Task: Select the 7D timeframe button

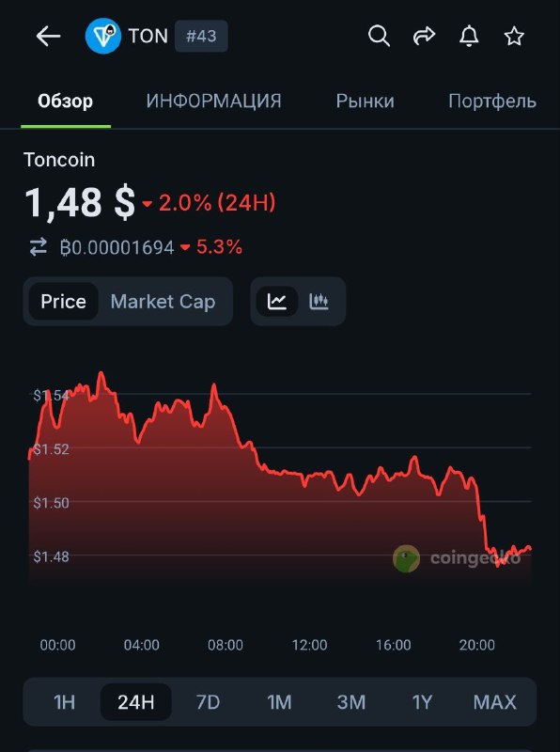Action: coord(209,701)
